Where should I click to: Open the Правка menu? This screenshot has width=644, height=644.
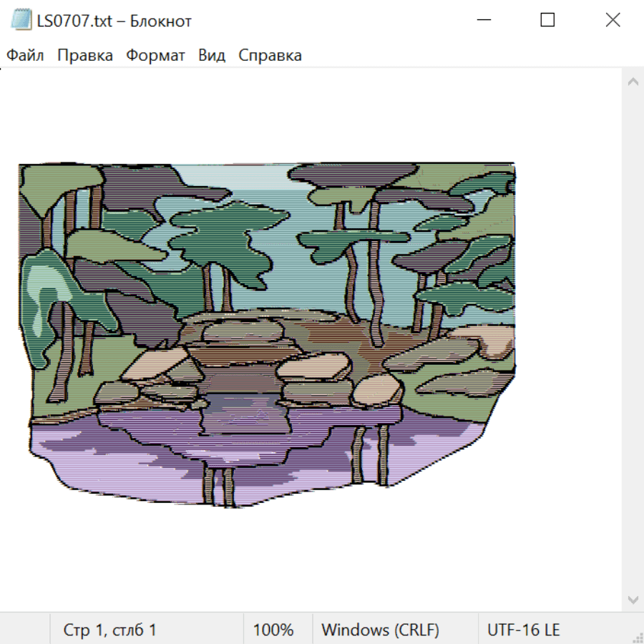[85, 56]
